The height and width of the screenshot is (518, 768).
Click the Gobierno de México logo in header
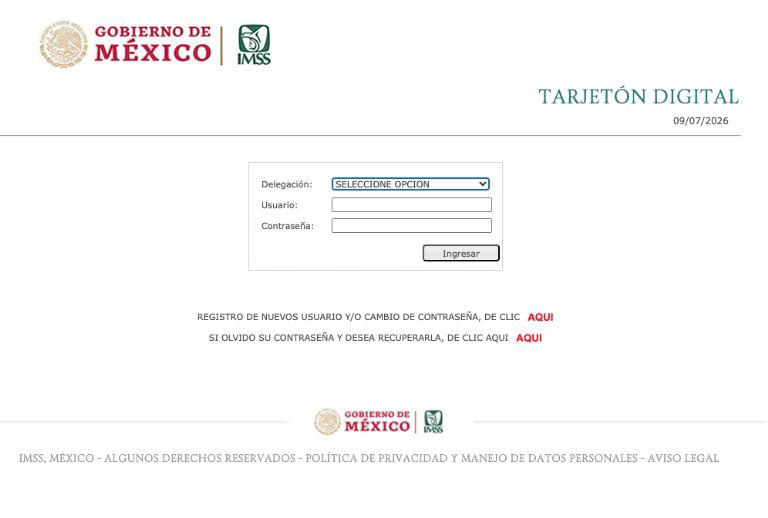coord(125,44)
